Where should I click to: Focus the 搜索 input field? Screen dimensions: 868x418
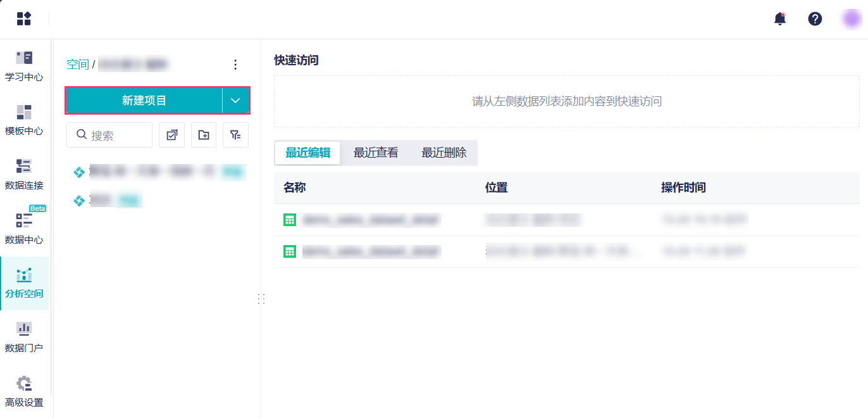point(109,135)
